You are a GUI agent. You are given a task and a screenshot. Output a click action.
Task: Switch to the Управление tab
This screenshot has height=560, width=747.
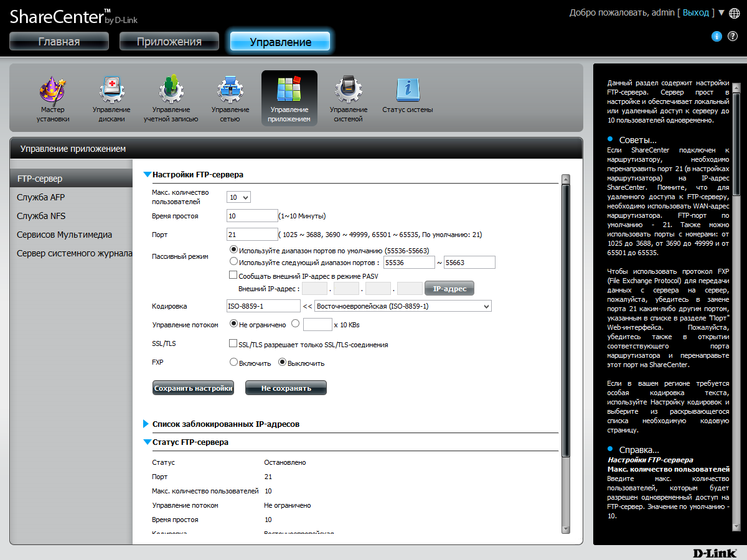pos(280,42)
